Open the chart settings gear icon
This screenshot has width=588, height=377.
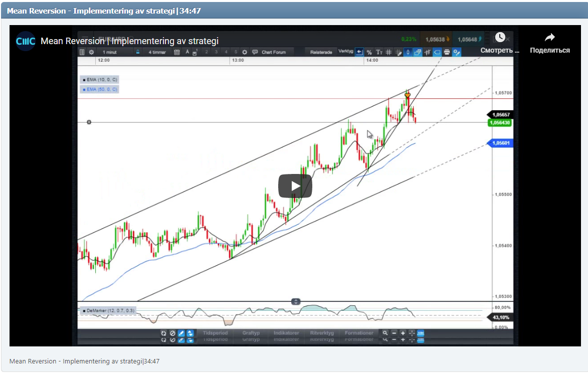coord(91,52)
